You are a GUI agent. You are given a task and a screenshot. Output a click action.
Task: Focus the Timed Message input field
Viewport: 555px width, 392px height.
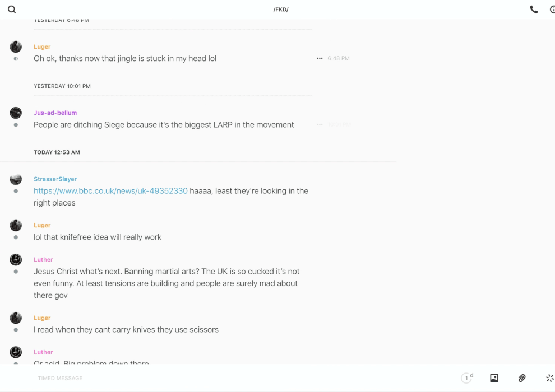point(224,378)
